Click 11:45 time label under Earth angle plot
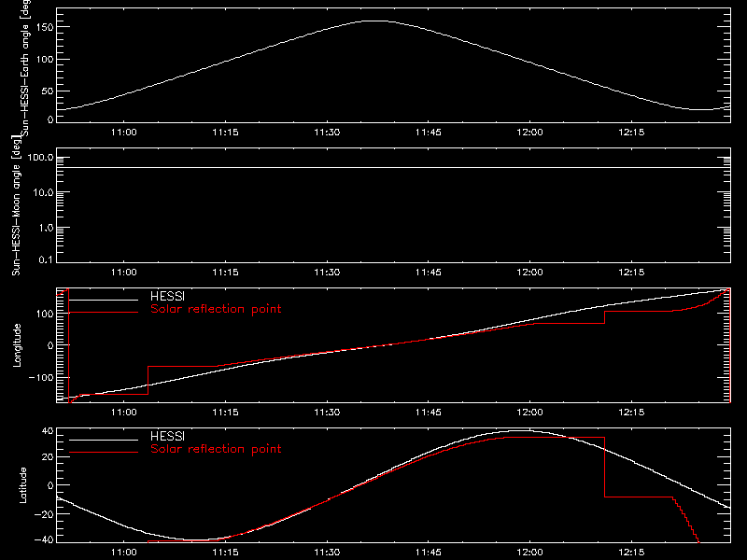 [429, 133]
